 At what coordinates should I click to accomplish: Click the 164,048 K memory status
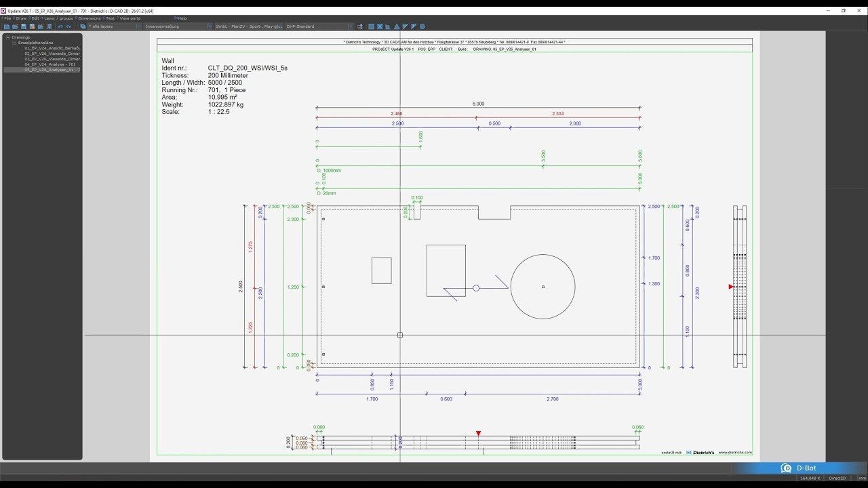(810, 479)
